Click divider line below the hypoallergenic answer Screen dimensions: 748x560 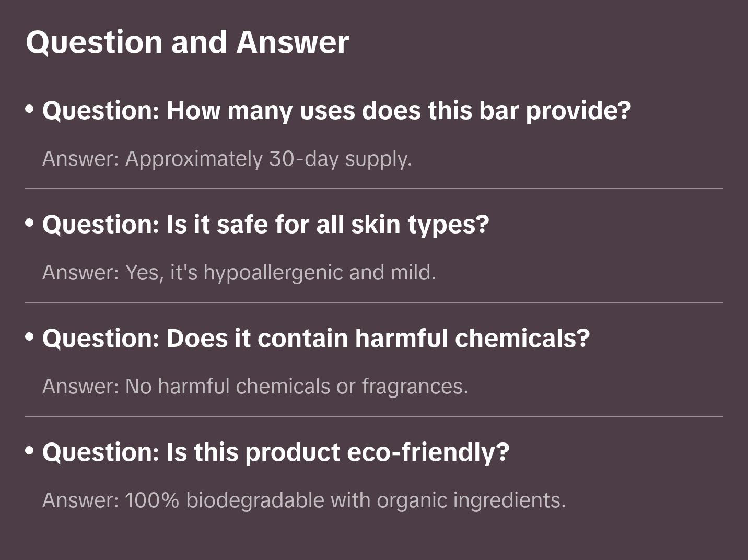(x=374, y=302)
